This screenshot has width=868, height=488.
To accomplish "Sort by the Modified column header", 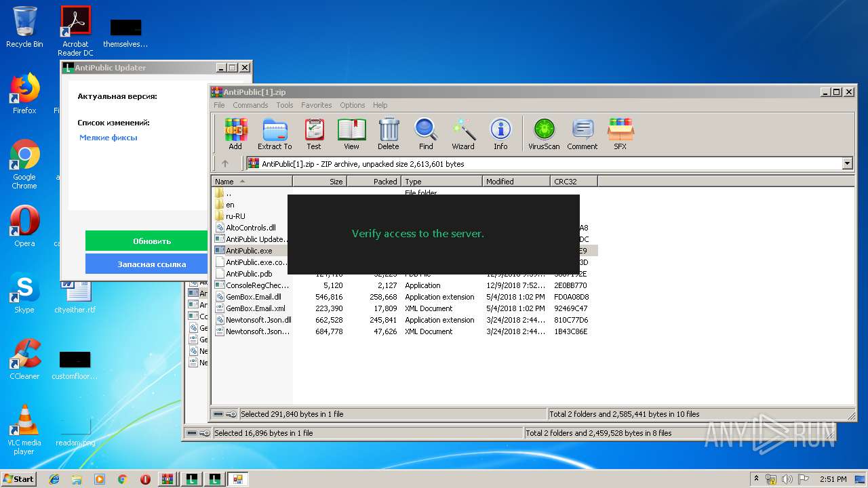I will pyautogui.click(x=517, y=181).
